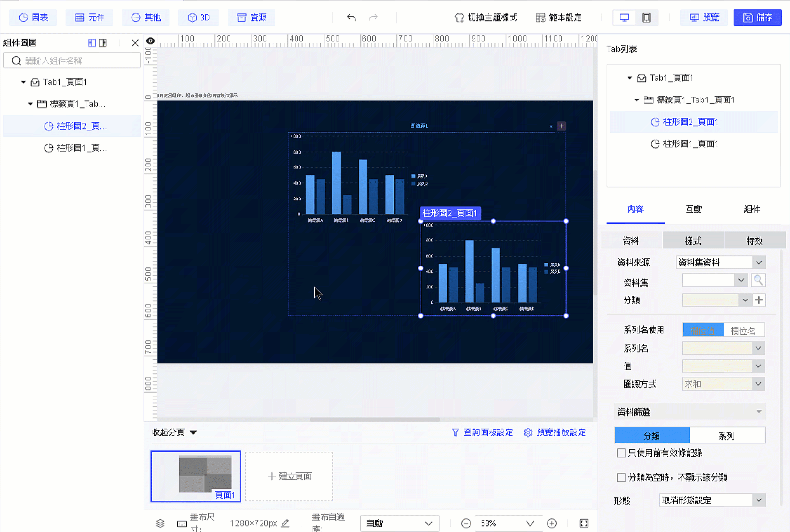Switch to the 互動 tab
The width and height of the screenshot is (790, 532).
point(694,209)
